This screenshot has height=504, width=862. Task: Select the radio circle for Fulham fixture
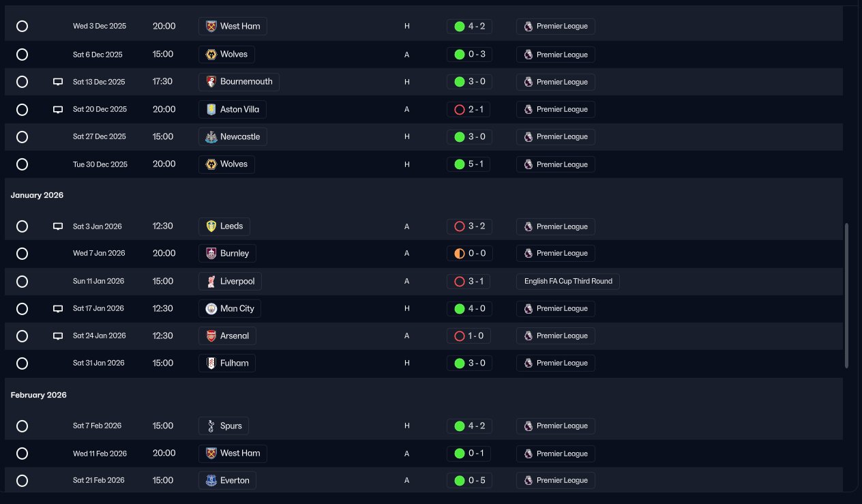pos(22,363)
